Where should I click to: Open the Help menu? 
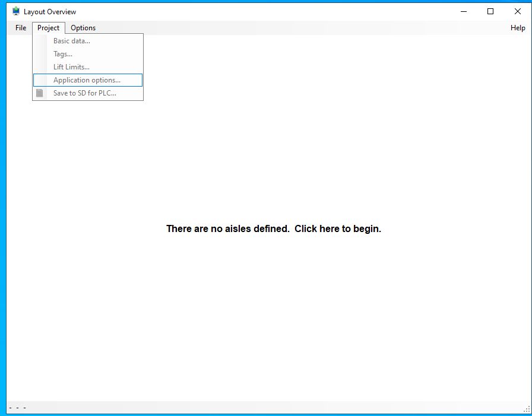[x=517, y=28]
